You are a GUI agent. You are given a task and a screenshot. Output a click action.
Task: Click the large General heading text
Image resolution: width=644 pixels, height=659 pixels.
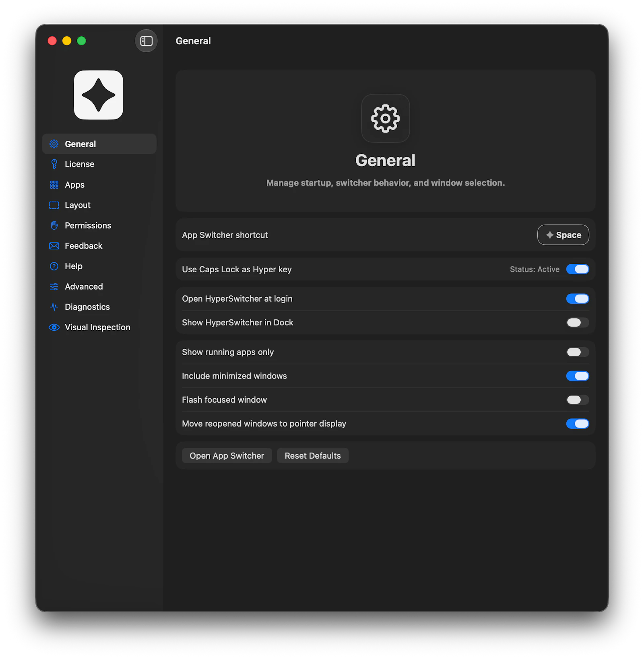[385, 160]
